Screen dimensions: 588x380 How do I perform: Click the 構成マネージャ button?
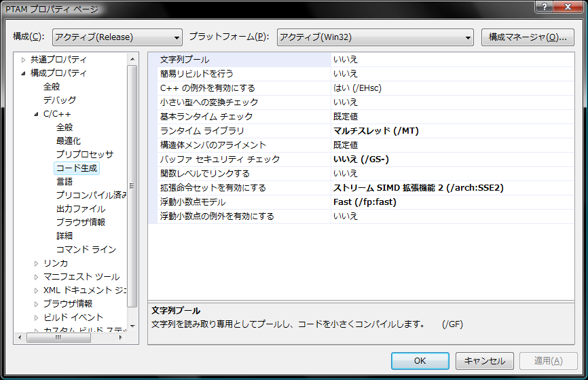[528, 37]
